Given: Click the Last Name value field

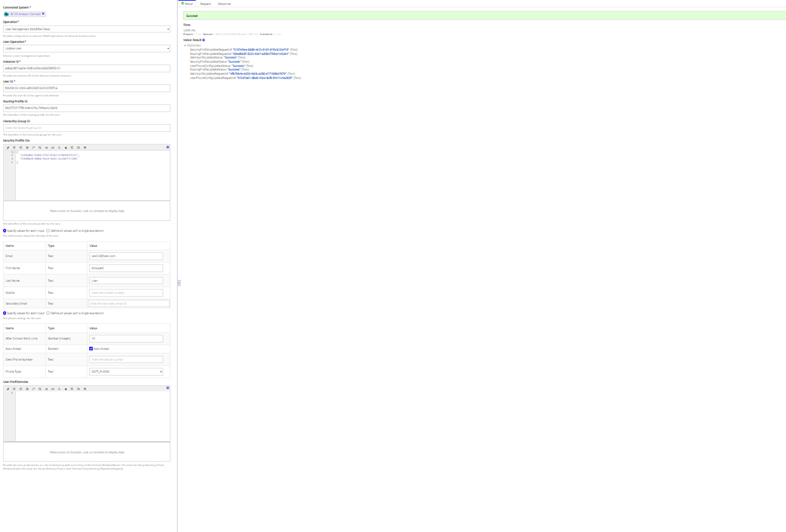Looking at the screenshot, I should pyautogui.click(x=126, y=281).
